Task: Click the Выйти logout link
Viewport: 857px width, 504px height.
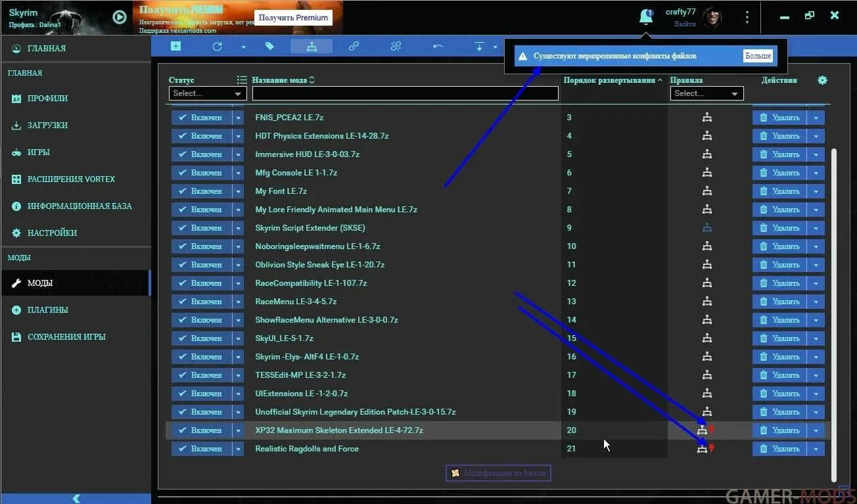Action: (x=685, y=24)
